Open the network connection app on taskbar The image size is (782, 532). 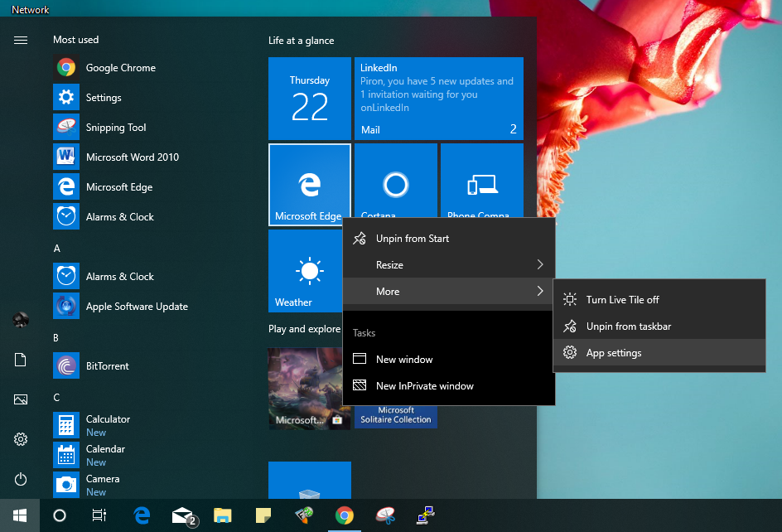[x=426, y=515]
